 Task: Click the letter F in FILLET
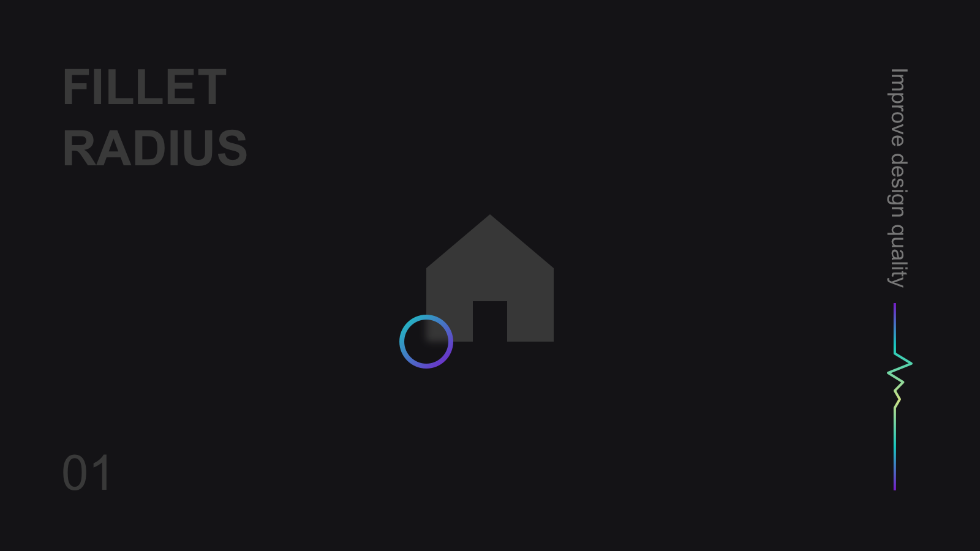77,88
